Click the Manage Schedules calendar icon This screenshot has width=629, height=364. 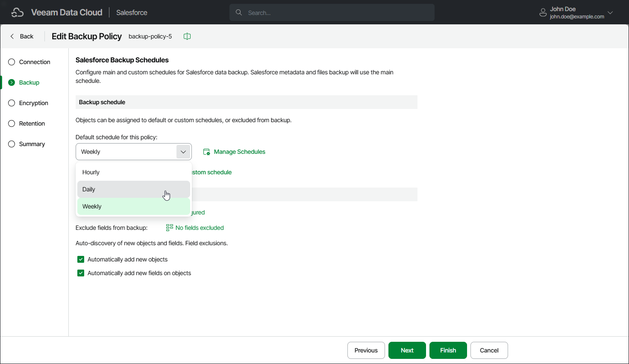point(207,152)
